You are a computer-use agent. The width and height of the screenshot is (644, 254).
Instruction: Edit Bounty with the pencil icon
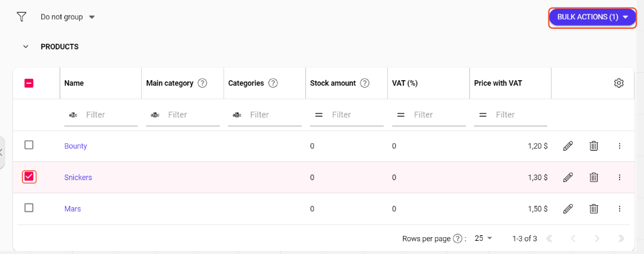(568, 146)
